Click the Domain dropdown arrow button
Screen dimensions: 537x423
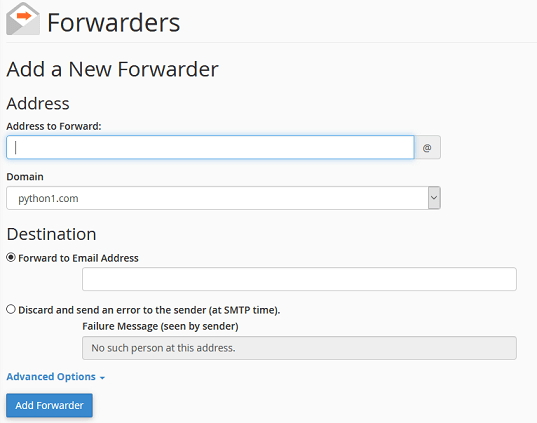pyautogui.click(x=434, y=198)
